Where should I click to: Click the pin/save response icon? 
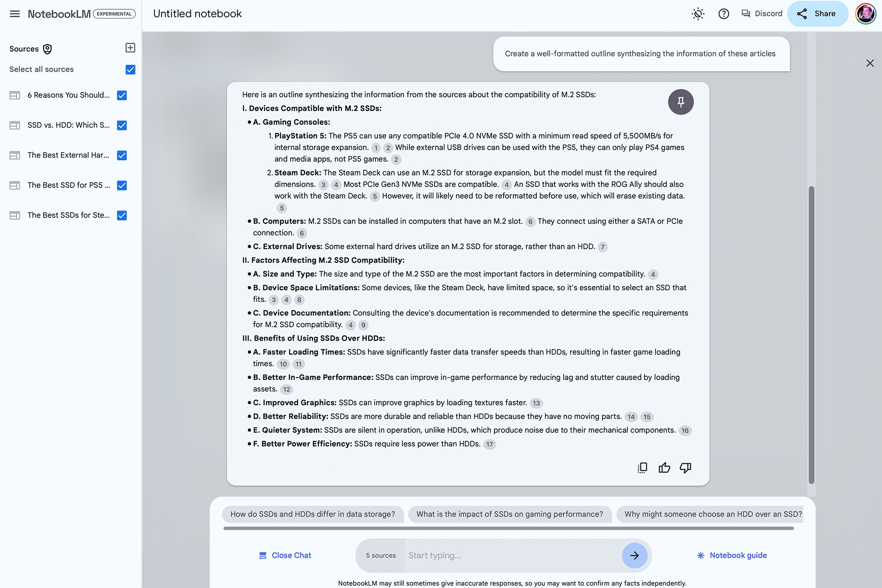tap(681, 102)
